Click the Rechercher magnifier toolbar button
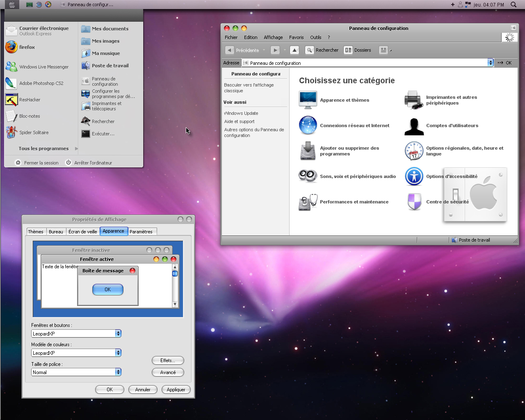The image size is (525, 420). point(310,50)
